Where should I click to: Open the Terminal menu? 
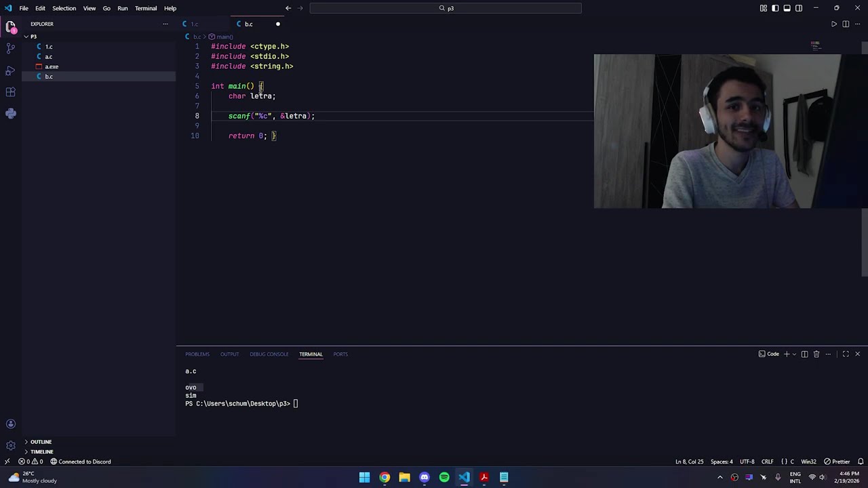click(x=146, y=8)
